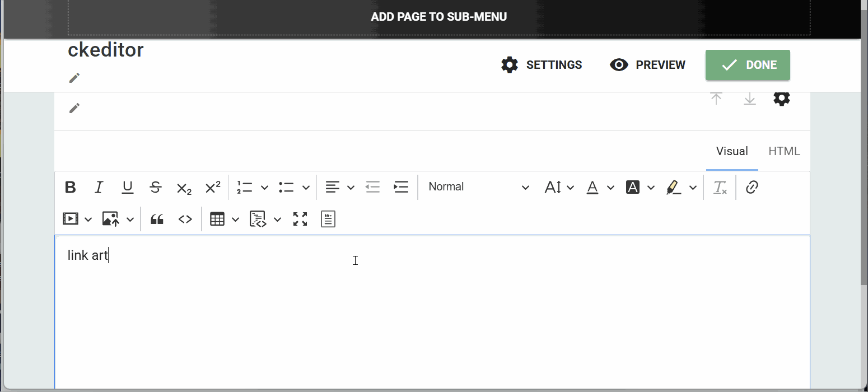Open block settings gear icon
The width and height of the screenshot is (868, 392).
[782, 99]
